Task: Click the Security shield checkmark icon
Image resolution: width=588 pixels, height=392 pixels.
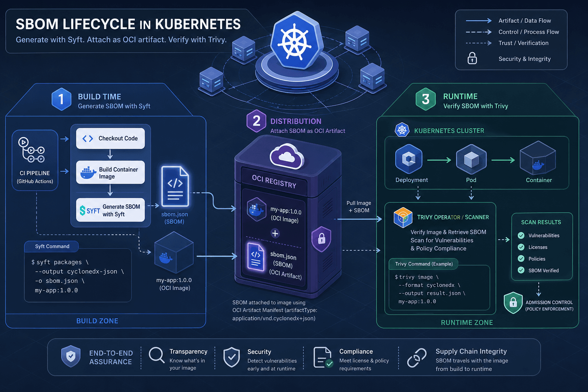Action: pos(232,357)
